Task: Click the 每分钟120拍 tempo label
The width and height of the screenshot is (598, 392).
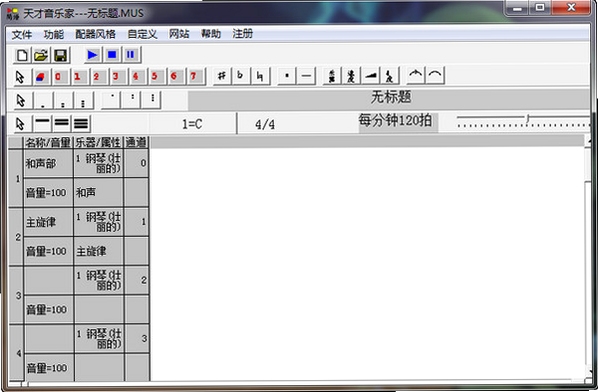Action: [395, 121]
